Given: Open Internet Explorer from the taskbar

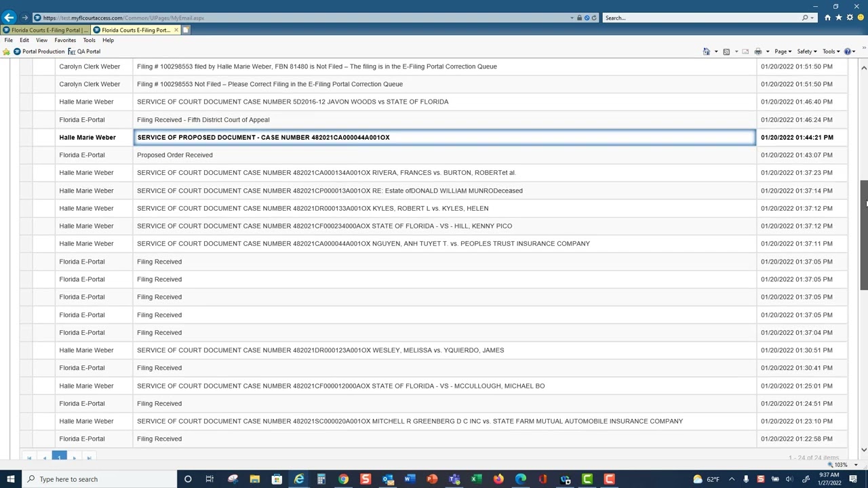Looking at the screenshot, I should 299,479.
